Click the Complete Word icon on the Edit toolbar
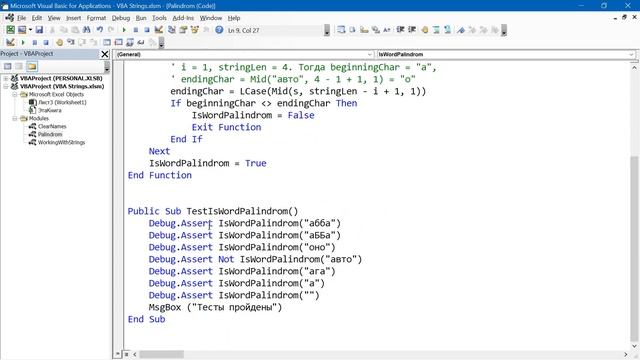 pyautogui.click(x=387, y=30)
